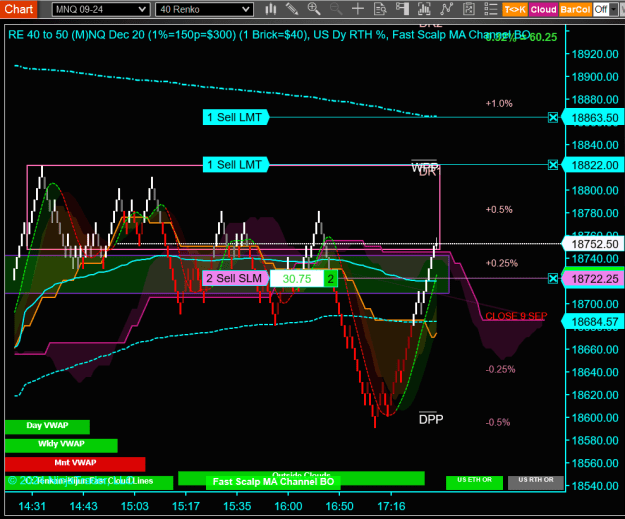
Task: Open the indicators bar-chart icon
Action: [424, 9]
